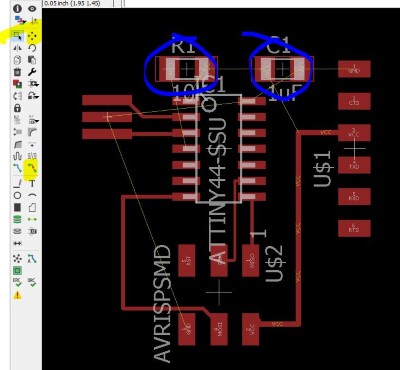Select the Pinswap arrow tool

[17, 96]
